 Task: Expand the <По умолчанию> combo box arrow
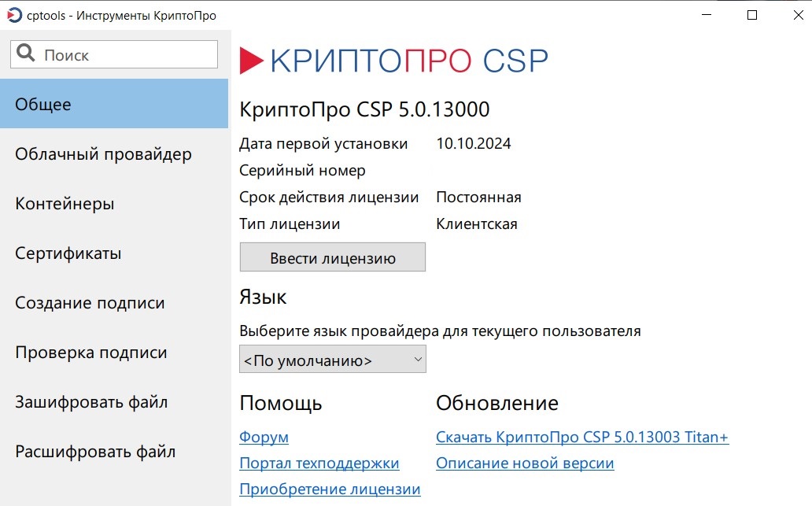[x=417, y=359]
